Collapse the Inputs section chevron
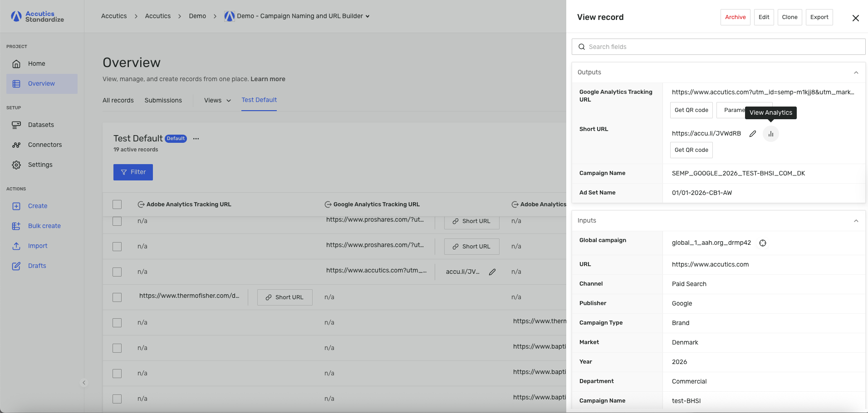 (x=856, y=221)
